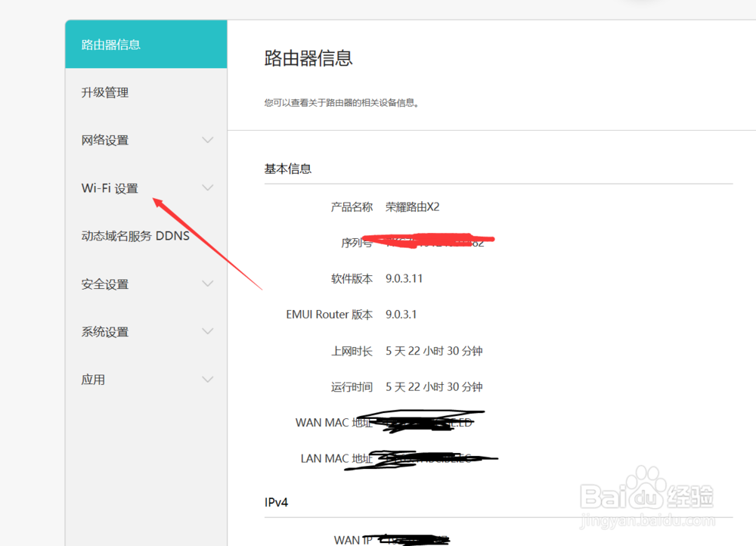Expand the 安全设置 chevron arrow

[207, 284]
